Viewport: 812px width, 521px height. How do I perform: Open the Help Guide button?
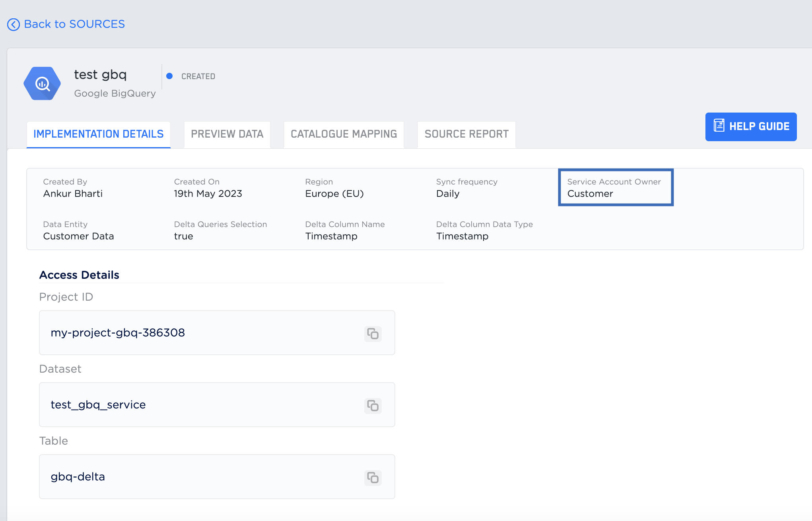click(x=751, y=126)
